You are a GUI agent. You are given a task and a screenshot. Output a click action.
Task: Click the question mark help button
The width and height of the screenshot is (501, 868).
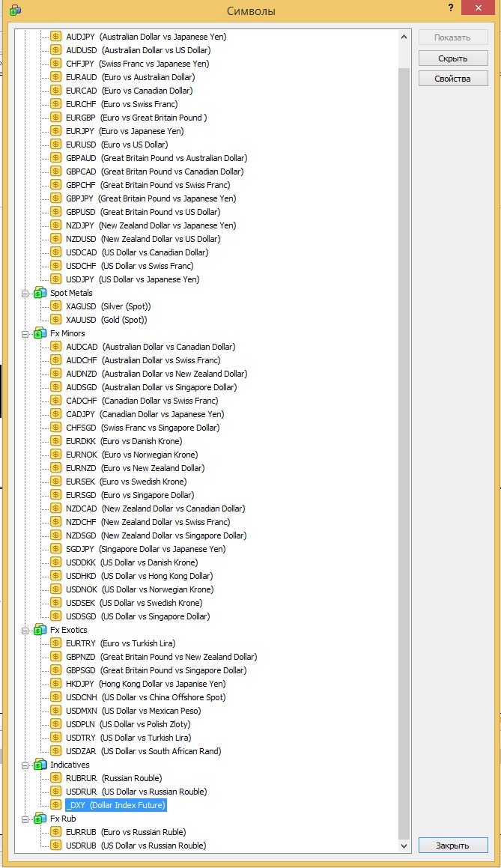pyautogui.click(x=451, y=7)
